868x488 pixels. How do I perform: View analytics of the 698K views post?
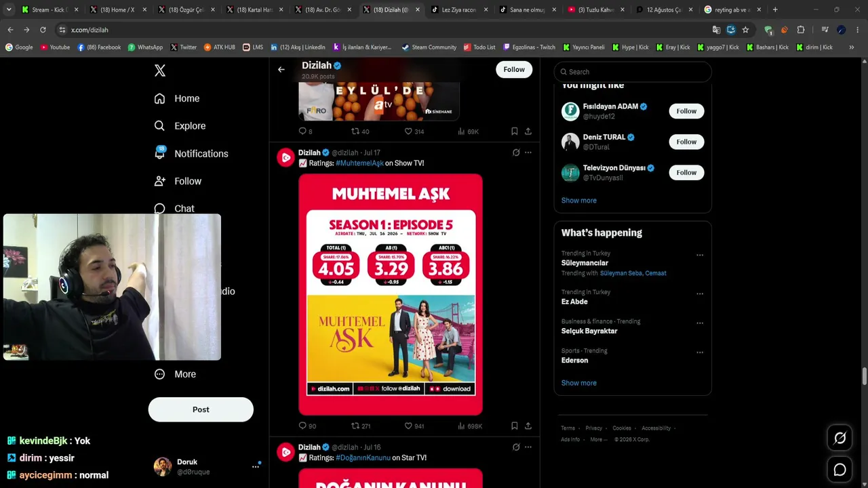click(461, 426)
